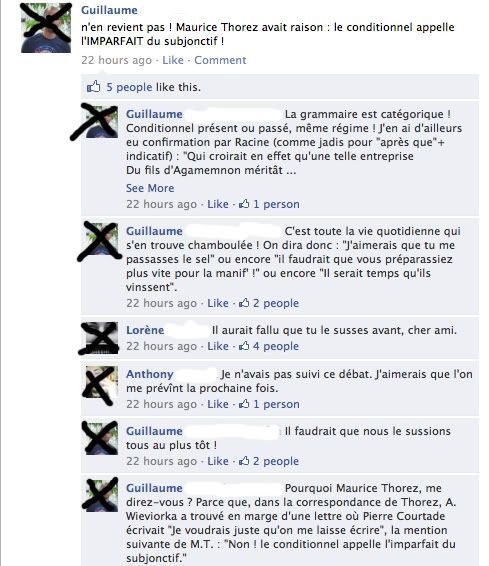The height and width of the screenshot is (566, 489).
Task: Open the "5 people" likes list
Action: tap(129, 87)
